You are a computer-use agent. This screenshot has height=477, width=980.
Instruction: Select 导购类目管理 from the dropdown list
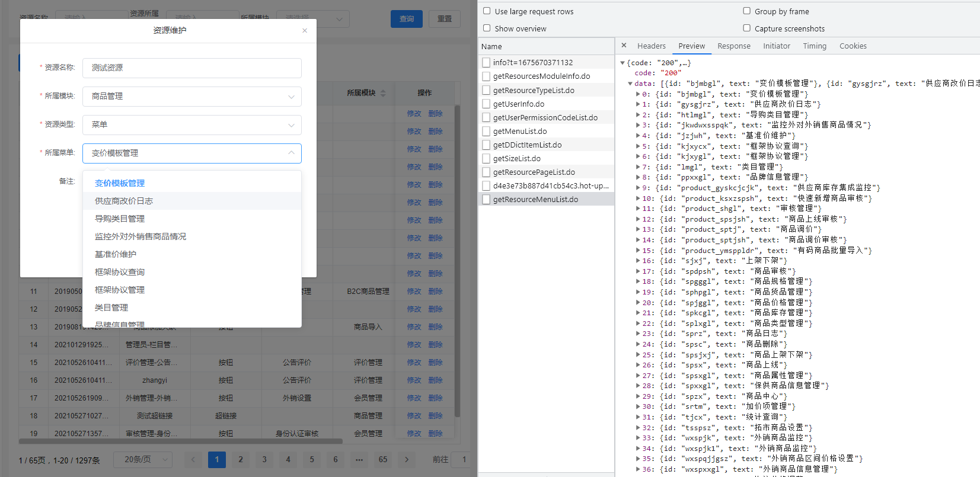point(192,219)
